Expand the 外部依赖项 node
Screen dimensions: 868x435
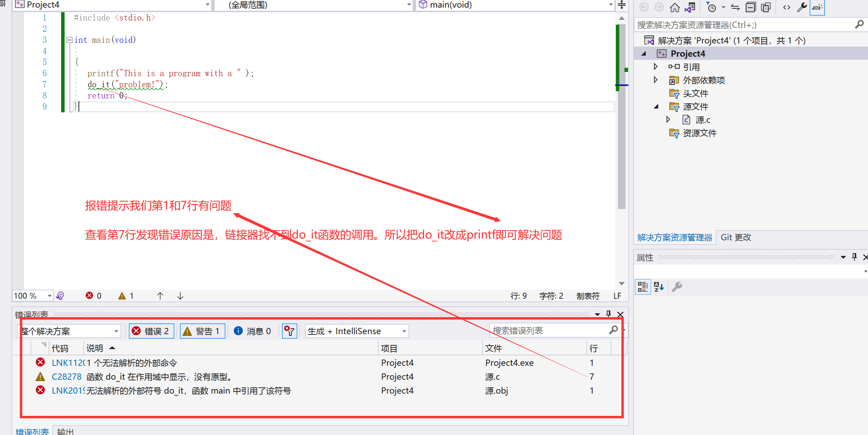point(655,80)
